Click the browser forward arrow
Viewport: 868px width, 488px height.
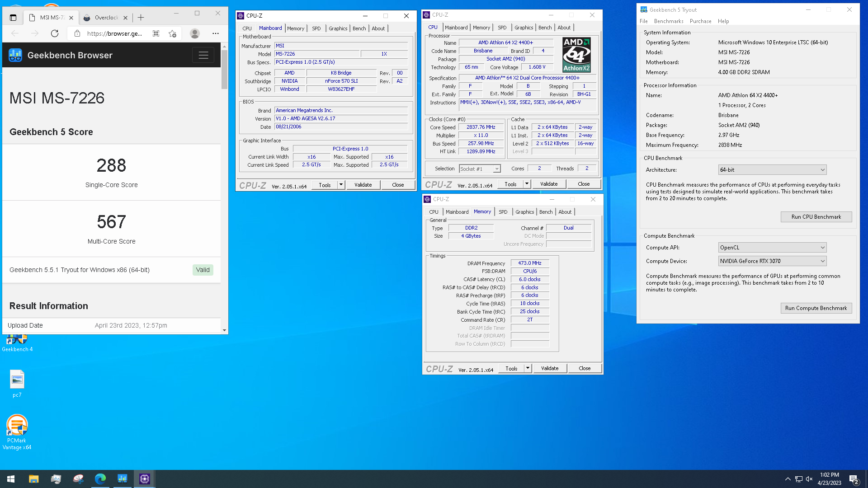pos(35,33)
